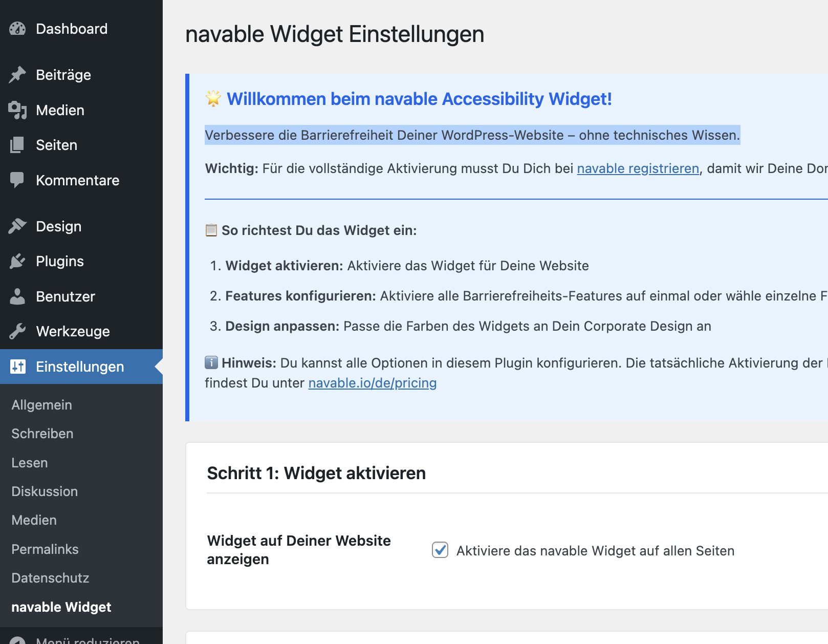Viewport: 828px width, 644px height.
Task: Follow the navable registrieren link
Action: [x=638, y=168]
